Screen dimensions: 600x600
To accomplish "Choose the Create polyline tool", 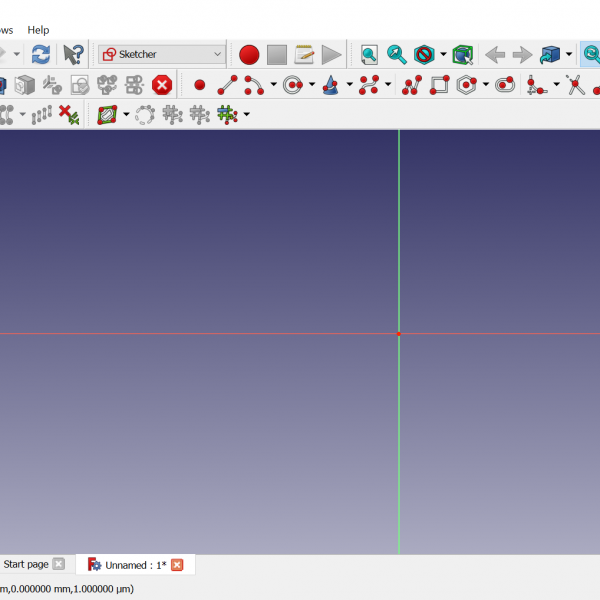I will [411, 85].
